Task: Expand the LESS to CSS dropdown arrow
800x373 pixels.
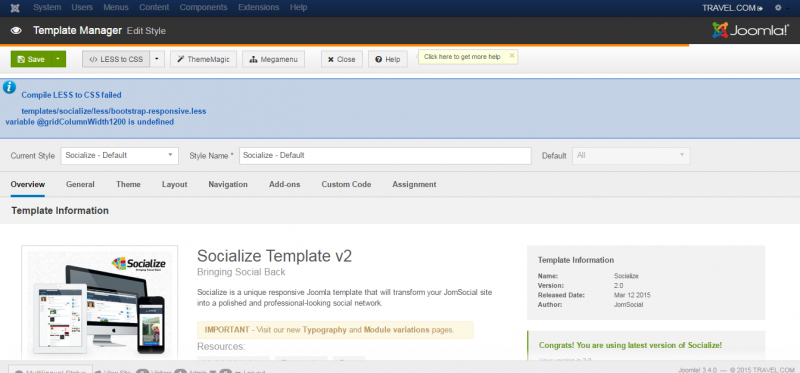Action: click(x=157, y=59)
